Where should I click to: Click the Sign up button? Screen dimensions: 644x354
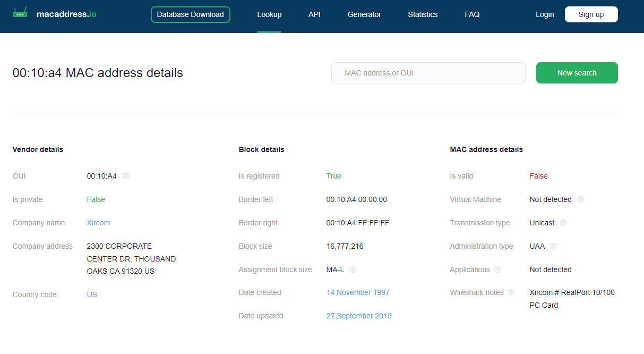[591, 14]
